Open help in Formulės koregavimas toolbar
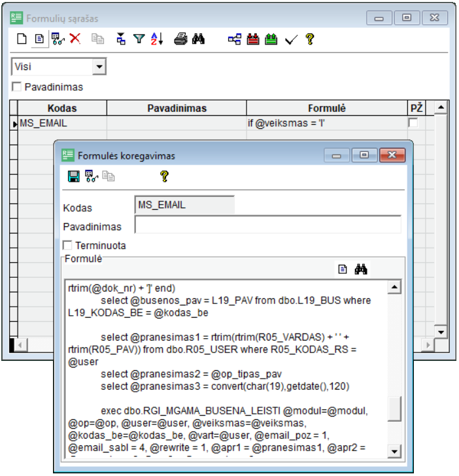The width and height of the screenshot is (459, 476). 164,176
